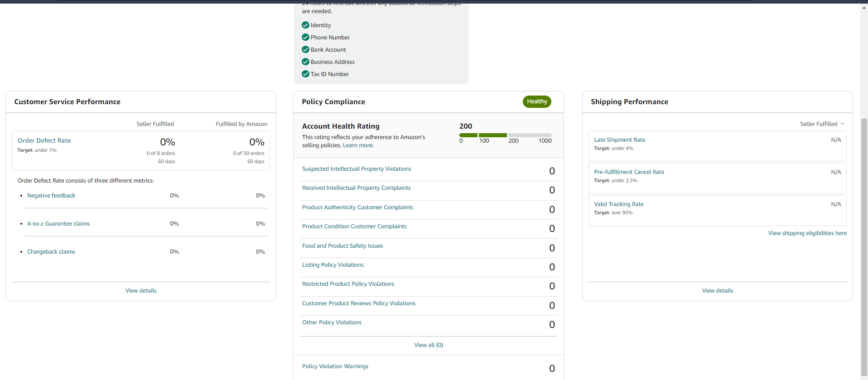The image size is (868, 380).
Task: Open the Late Shipment Rate metric
Action: click(620, 139)
